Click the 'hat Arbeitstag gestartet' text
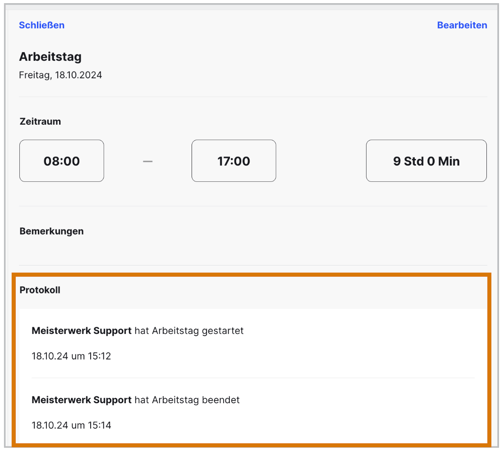 point(189,331)
